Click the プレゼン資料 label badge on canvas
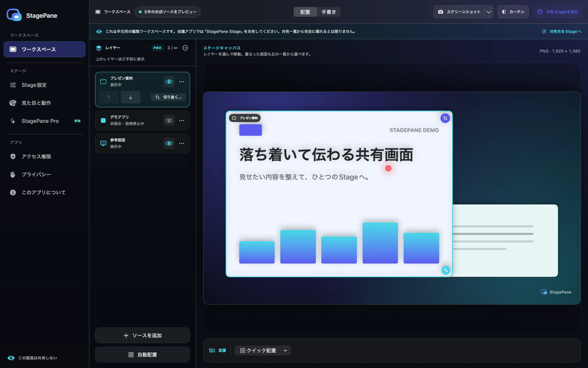Viewport: 588px width, 368px height. pyautogui.click(x=245, y=118)
